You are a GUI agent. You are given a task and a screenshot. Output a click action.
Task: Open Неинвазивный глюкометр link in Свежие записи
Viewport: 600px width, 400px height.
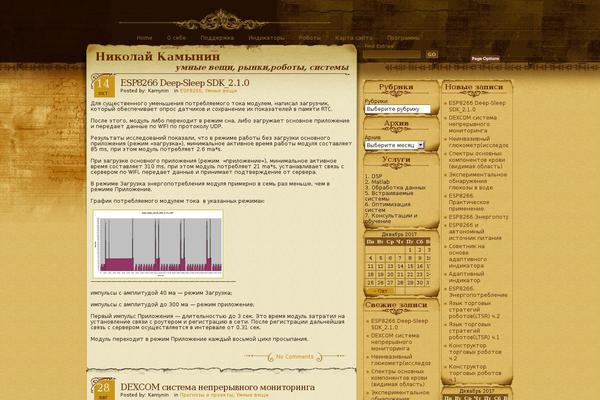click(x=401, y=360)
